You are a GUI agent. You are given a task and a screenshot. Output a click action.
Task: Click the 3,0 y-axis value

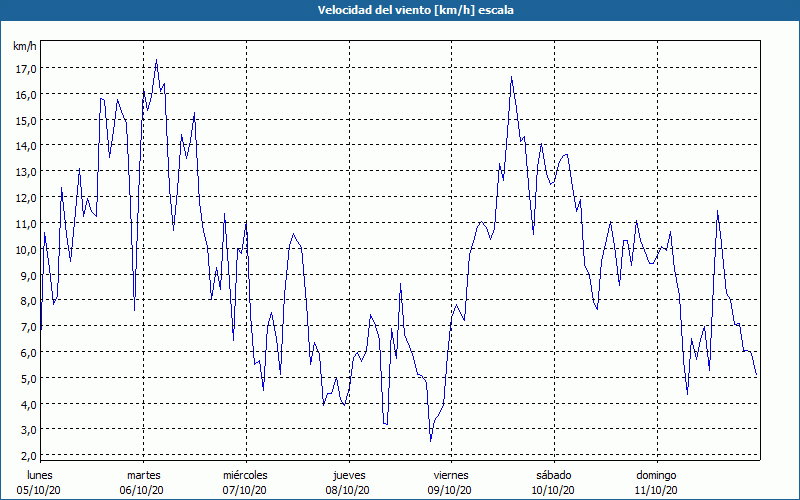[x=28, y=430]
